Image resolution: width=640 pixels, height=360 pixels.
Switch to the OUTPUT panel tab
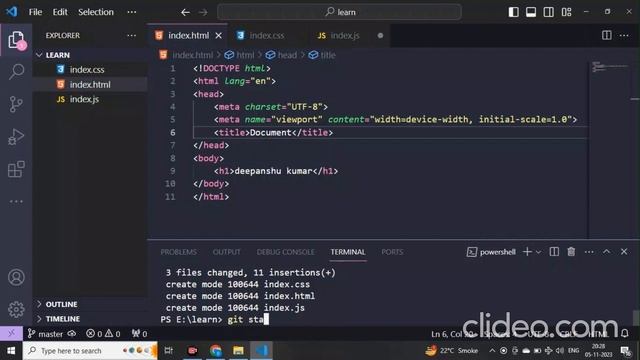coord(227,252)
